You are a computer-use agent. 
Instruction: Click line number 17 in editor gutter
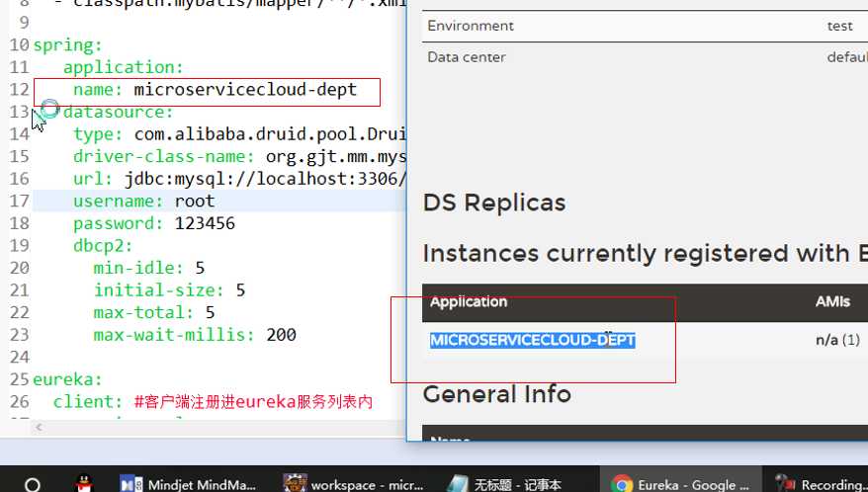20,201
